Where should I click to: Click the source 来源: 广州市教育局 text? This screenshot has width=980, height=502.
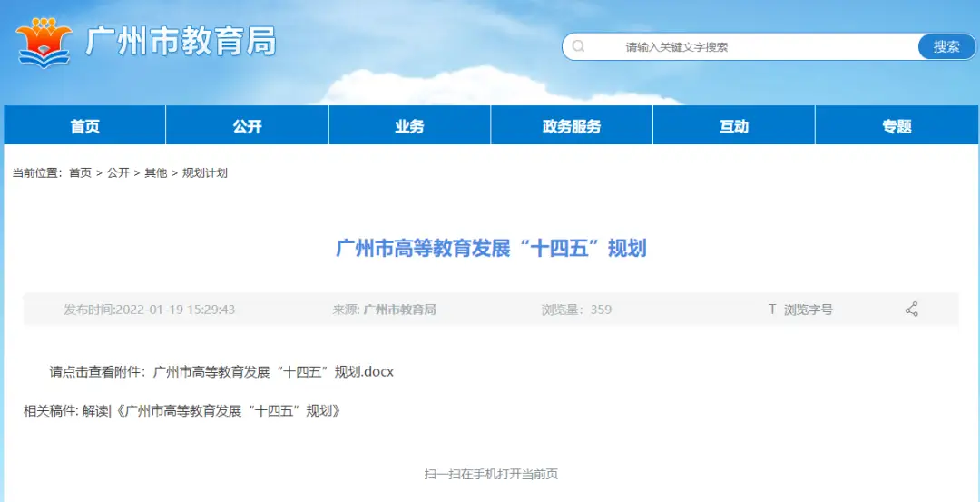(x=385, y=310)
